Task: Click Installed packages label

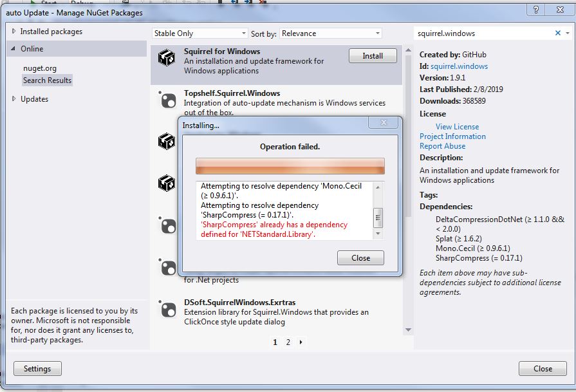Action: (x=51, y=32)
